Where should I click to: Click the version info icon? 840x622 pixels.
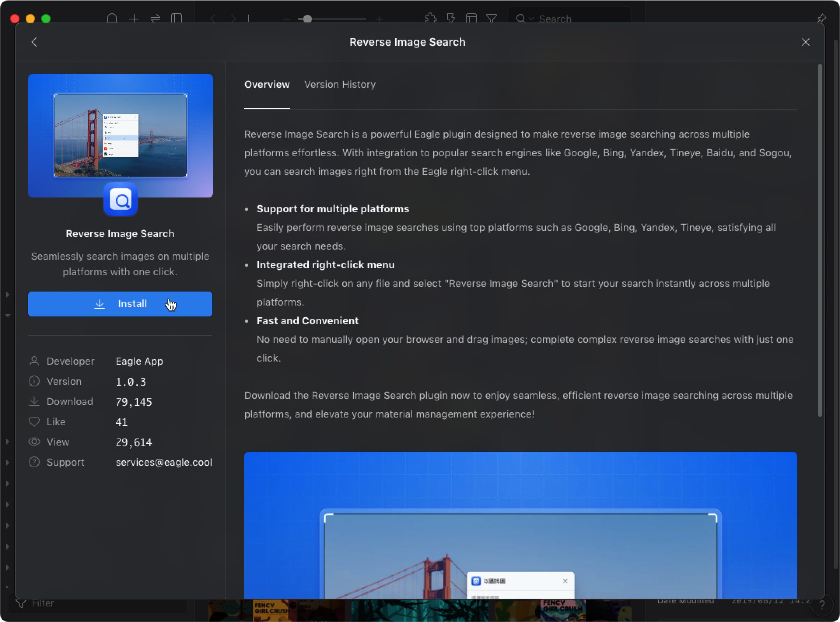click(x=34, y=382)
